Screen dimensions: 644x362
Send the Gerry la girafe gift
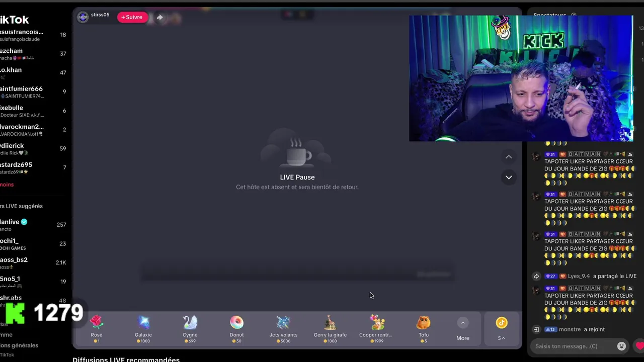click(330, 329)
